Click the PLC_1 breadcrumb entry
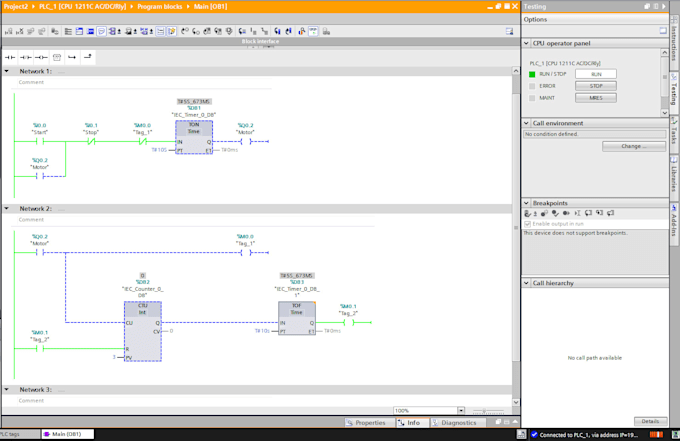This screenshot has width=680, height=441. (82, 7)
